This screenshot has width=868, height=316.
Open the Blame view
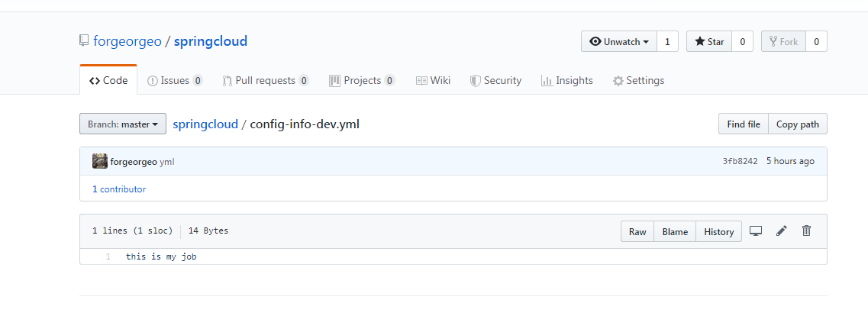click(675, 231)
